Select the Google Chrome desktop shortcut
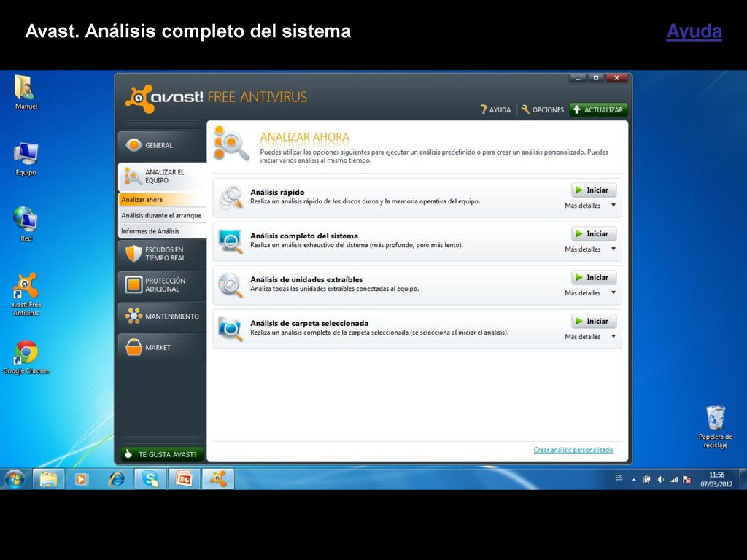The width and height of the screenshot is (747, 560). [x=26, y=357]
